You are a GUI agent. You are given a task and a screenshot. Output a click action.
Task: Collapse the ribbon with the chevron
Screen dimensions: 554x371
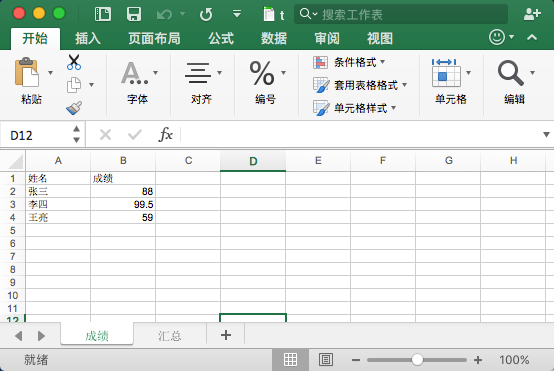tap(532, 37)
